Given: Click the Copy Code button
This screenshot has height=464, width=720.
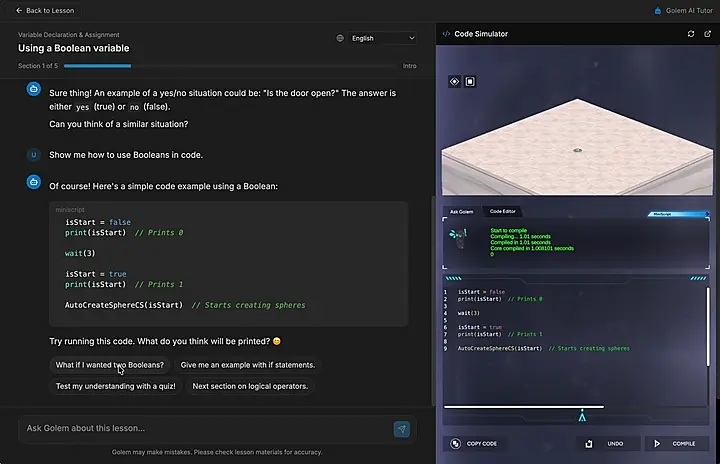Looking at the screenshot, I should pos(473,444).
